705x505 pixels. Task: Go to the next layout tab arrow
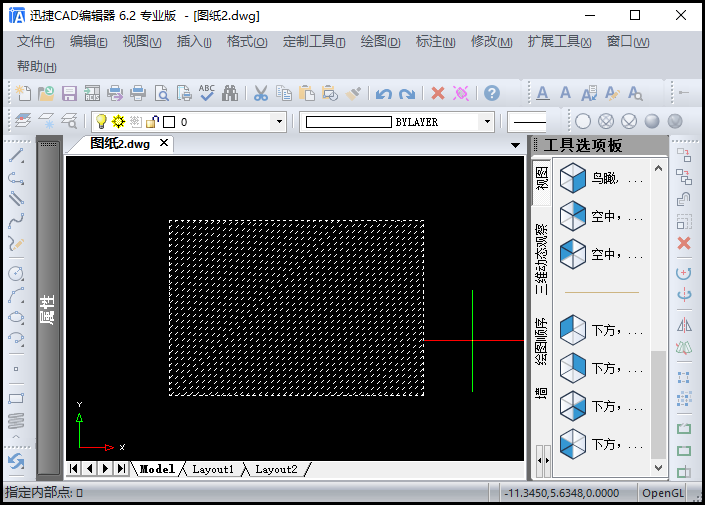(x=105, y=469)
